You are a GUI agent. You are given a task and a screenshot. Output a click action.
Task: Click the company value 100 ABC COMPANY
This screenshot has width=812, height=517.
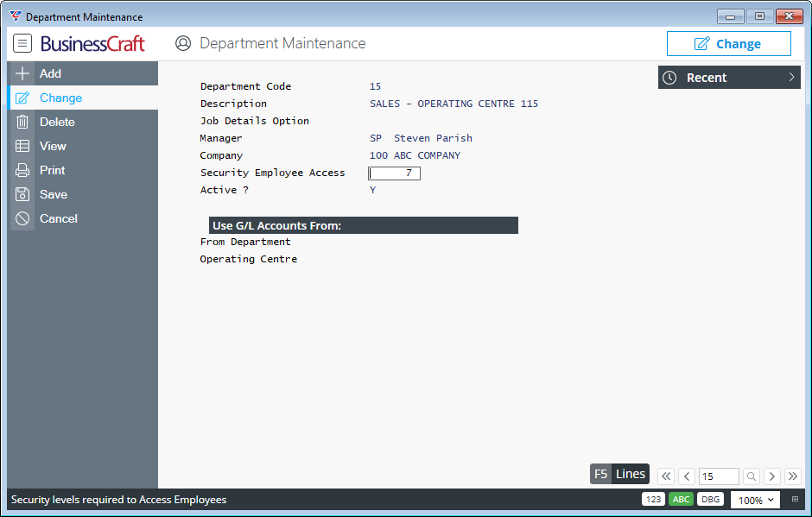point(415,155)
